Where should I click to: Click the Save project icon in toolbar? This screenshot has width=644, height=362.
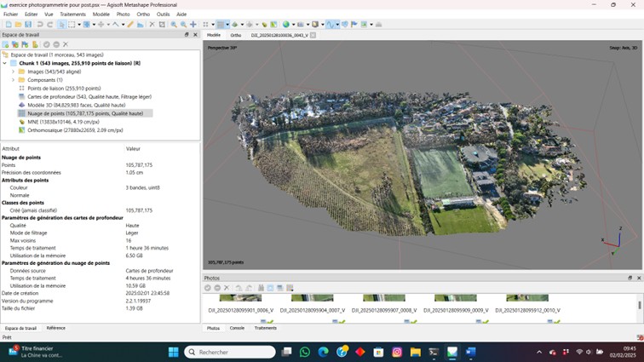[28, 24]
